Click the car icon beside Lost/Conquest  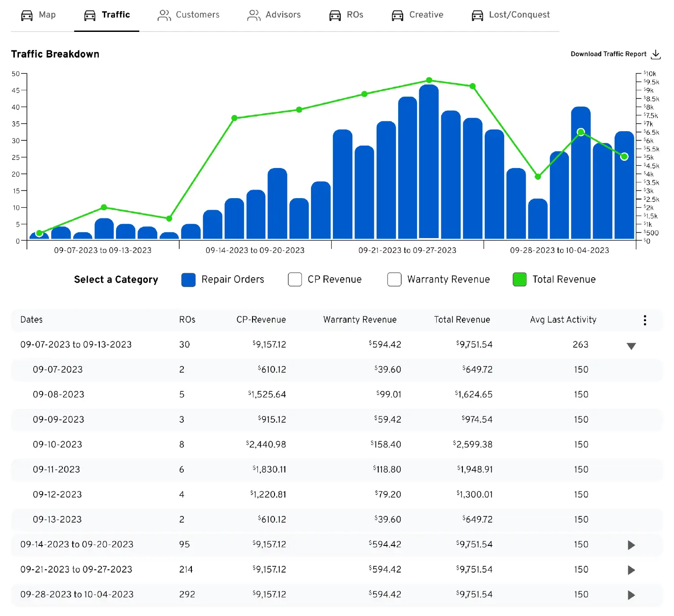tap(478, 16)
